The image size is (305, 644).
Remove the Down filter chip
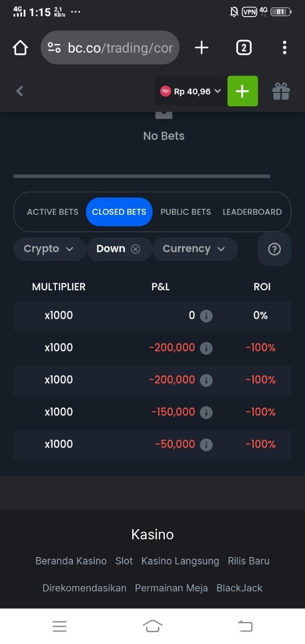point(135,249)
